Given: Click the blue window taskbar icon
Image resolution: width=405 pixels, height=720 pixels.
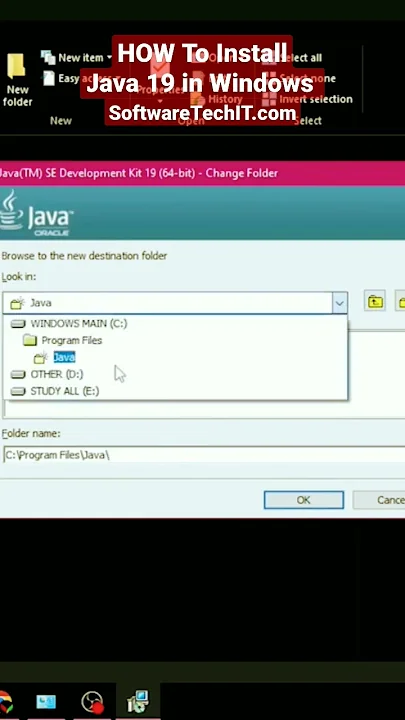Looking at the screenshot, I should click(46, 702).
